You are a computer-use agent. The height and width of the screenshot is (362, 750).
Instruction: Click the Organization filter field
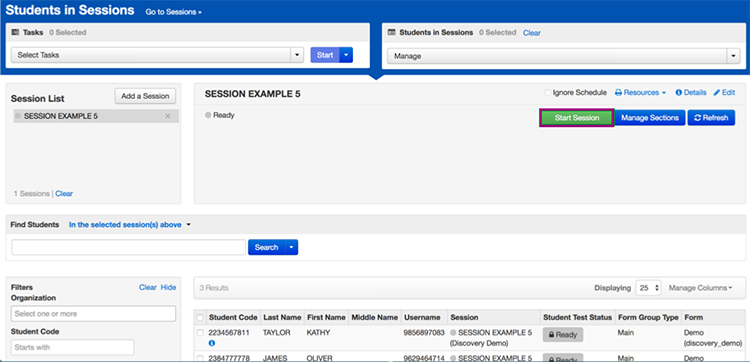[93, 314]
